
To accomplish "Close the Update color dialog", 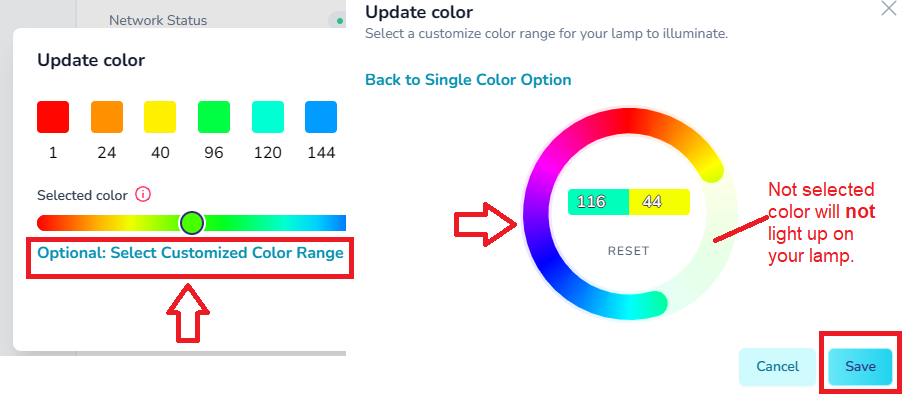I will click(x=888, y=8).
